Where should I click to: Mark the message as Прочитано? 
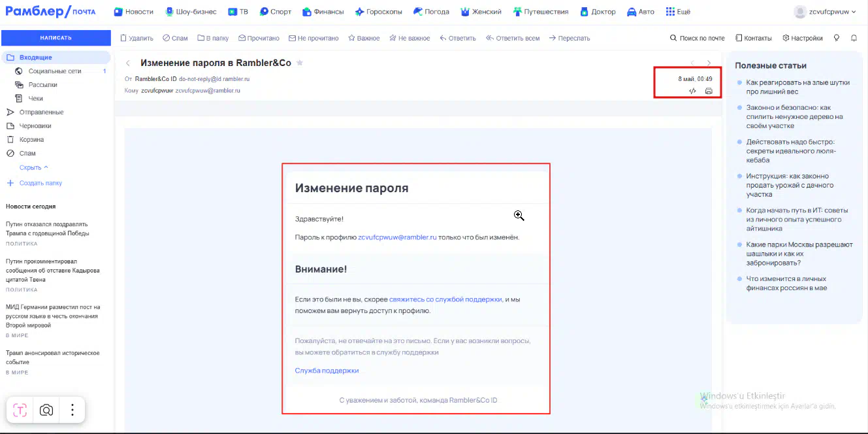point(259,38)
